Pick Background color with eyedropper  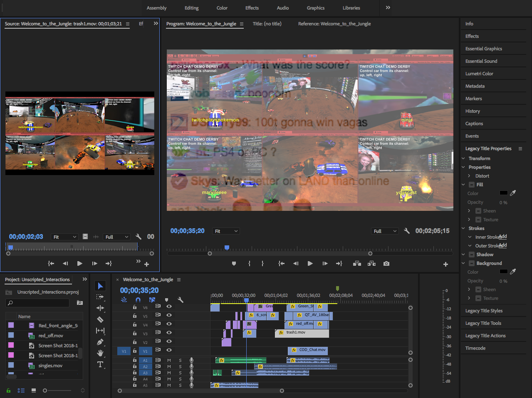coord(513,271)
